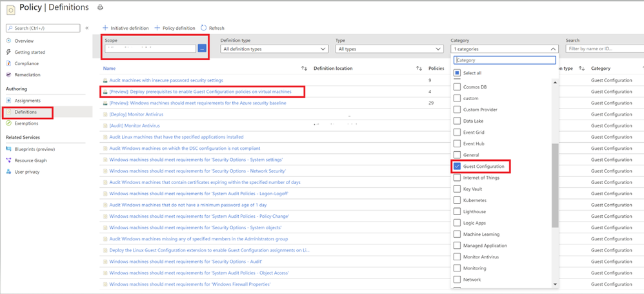Open the Type dropdown showing All types
This screenshot has width=644, height=294.
(389, 48)
